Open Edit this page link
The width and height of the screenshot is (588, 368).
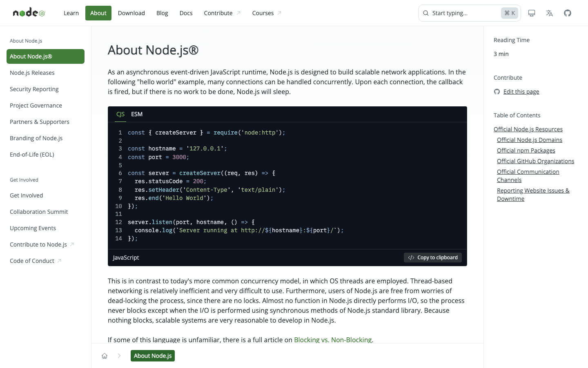coord(521,92)
